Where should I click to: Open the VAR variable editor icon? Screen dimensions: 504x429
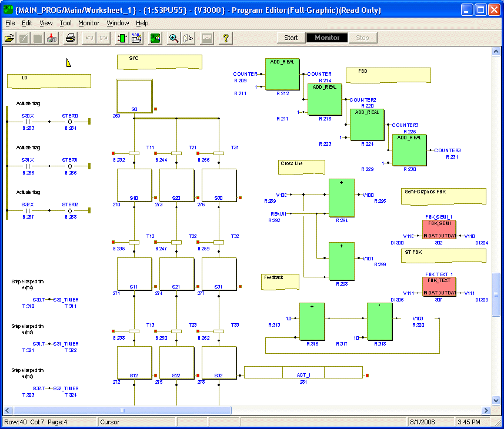click(136, 38)
